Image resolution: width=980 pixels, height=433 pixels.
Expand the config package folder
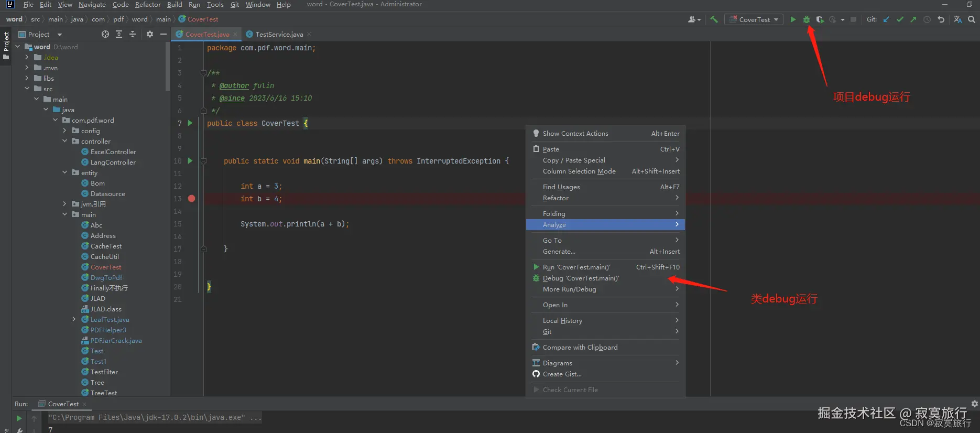point(65,131)
